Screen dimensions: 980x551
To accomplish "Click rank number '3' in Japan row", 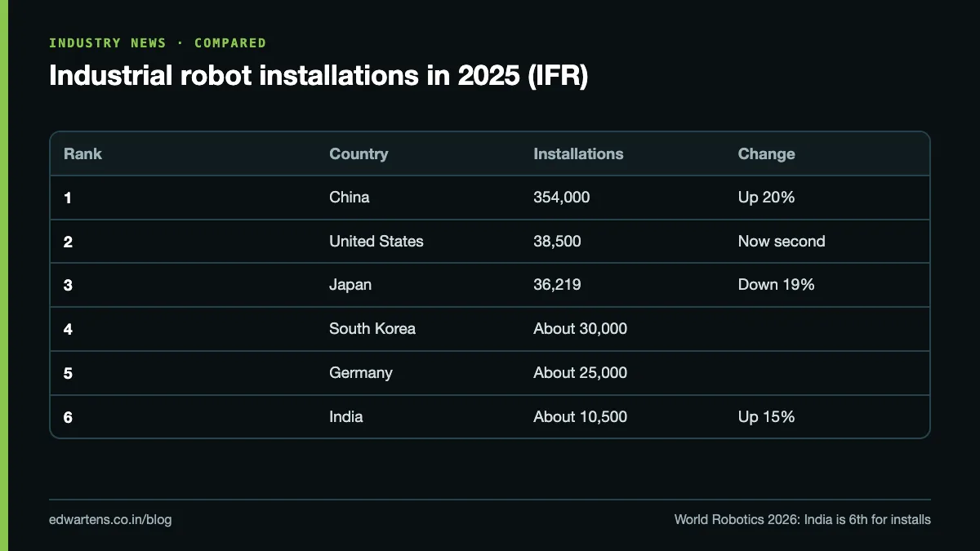I will pos(68,285).
